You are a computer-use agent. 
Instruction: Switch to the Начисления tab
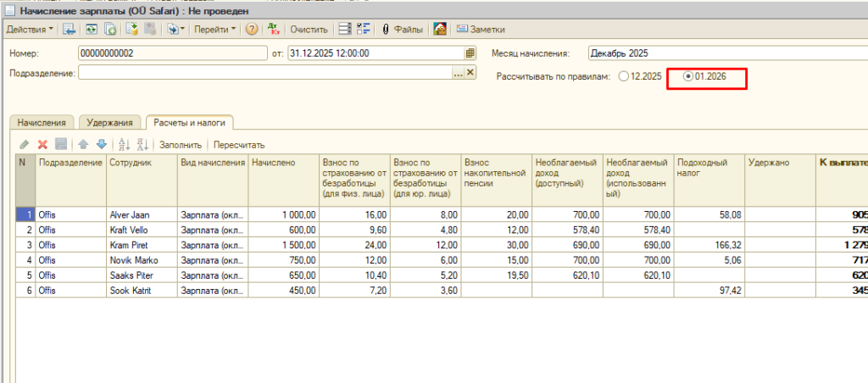pyautogui.click(x=42, y=123)
